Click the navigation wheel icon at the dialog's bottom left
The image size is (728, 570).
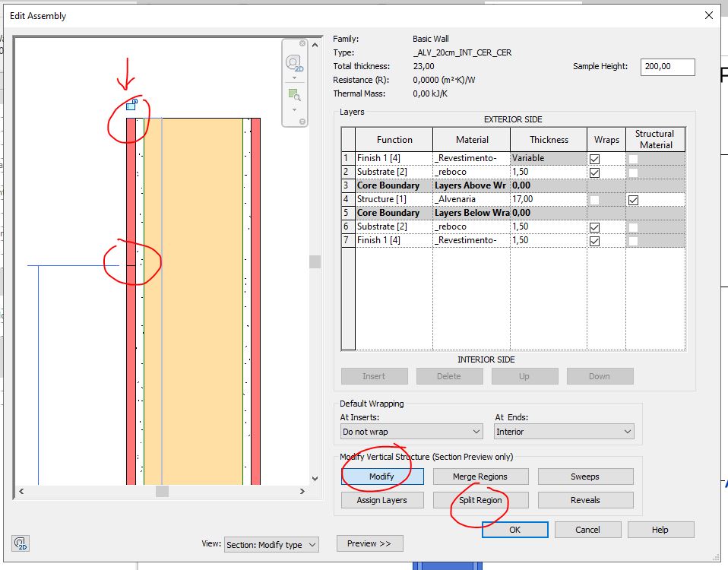(21, 543)
